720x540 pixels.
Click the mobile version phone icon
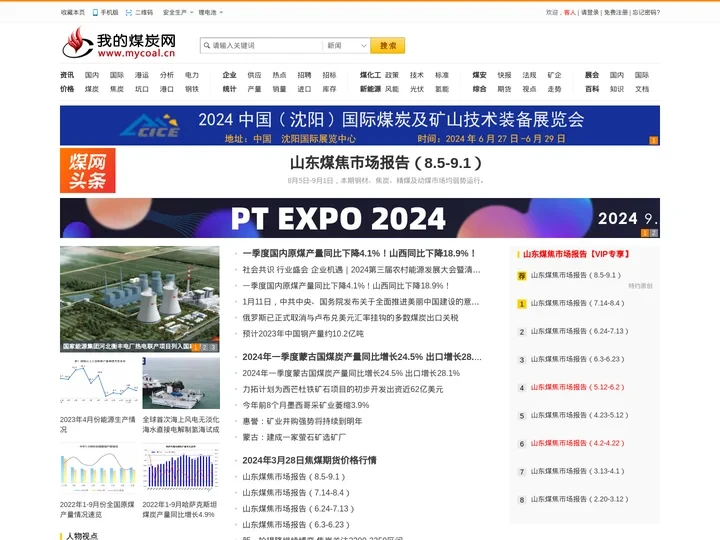click(95, 12)
